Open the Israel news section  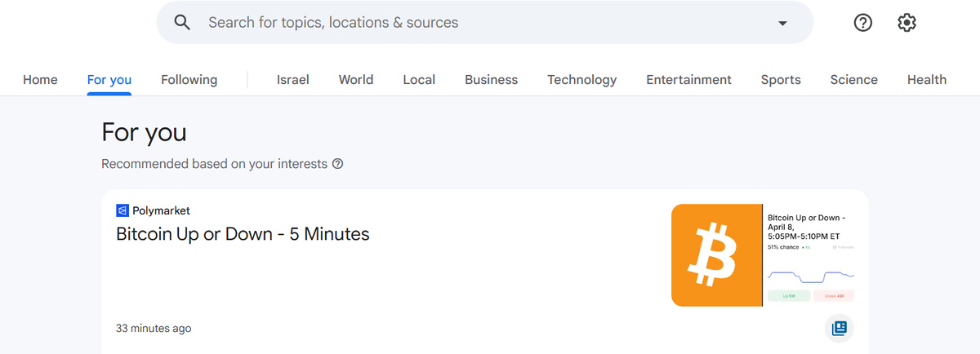coord(293,80)
